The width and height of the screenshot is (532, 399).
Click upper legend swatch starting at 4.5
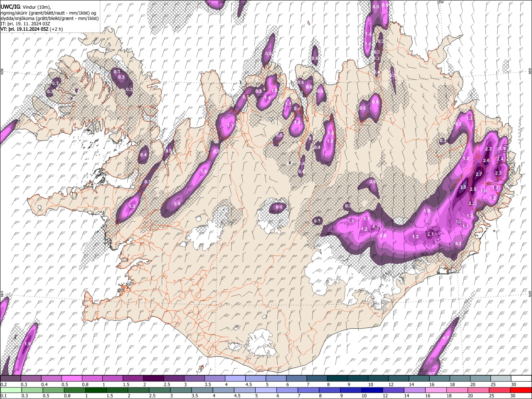256,378
